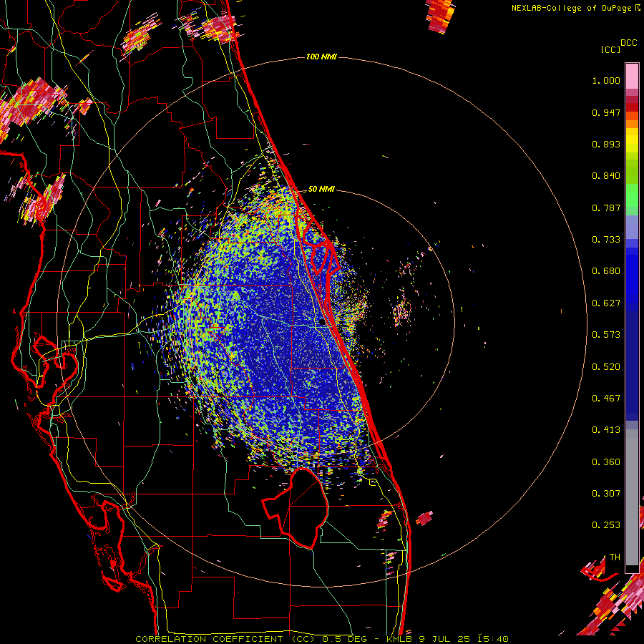Click the 0.360 color scale value
644x644 pixels.
[606, 462]
